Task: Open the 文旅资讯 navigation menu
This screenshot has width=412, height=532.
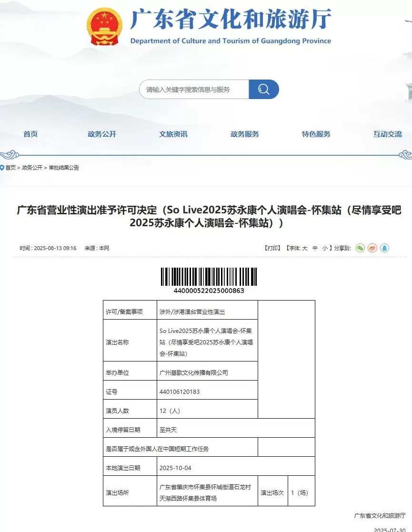Action: click(x=172, y=134)
